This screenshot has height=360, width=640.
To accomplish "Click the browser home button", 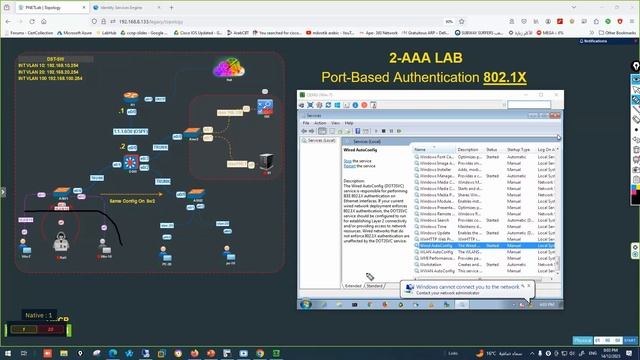I will pos(44,21).
